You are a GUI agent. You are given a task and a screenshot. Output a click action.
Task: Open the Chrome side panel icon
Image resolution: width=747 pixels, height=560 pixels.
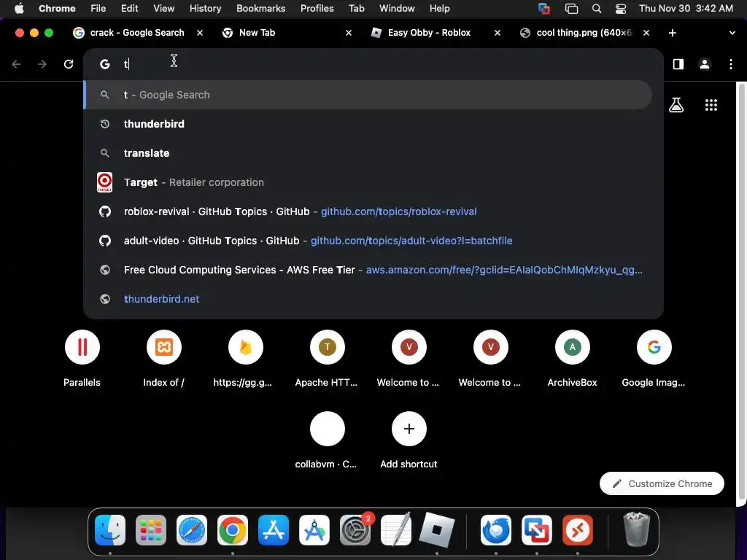tap(678, 64)
